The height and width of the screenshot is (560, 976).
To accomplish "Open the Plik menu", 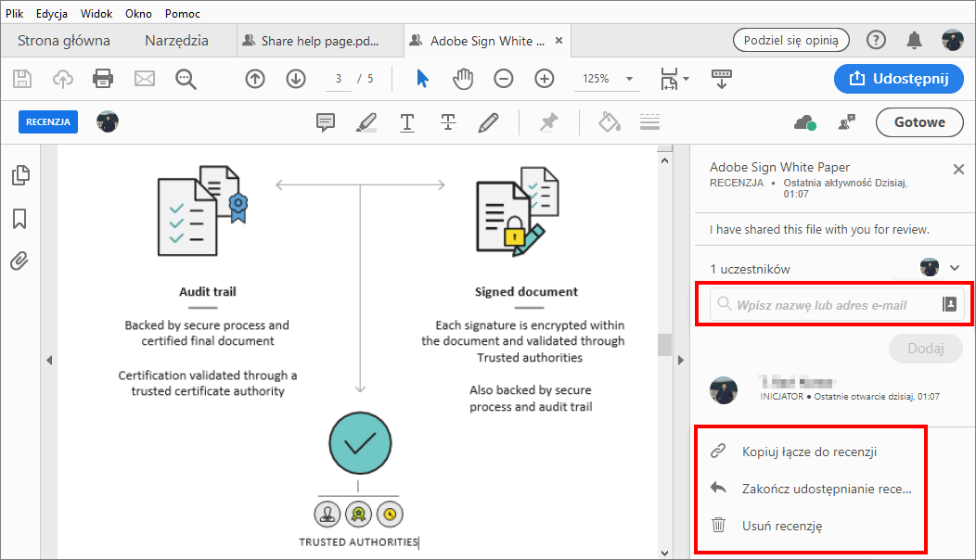I will point(14,13).
